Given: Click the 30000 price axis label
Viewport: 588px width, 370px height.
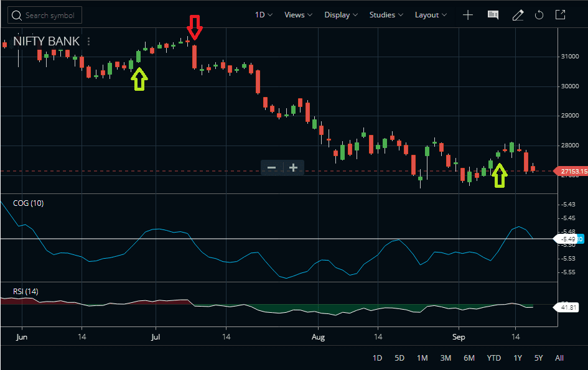Looking at the screenshot, I should (x=570, y=86).
